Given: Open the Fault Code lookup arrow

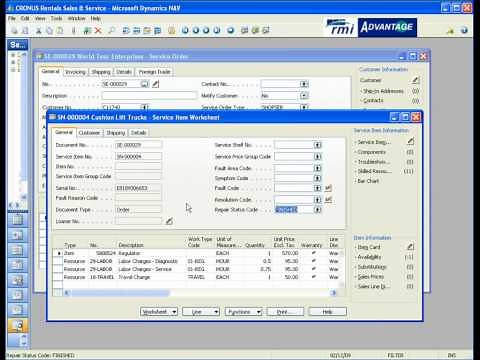Looking at the screenshot, I should (x=318, y=188).
